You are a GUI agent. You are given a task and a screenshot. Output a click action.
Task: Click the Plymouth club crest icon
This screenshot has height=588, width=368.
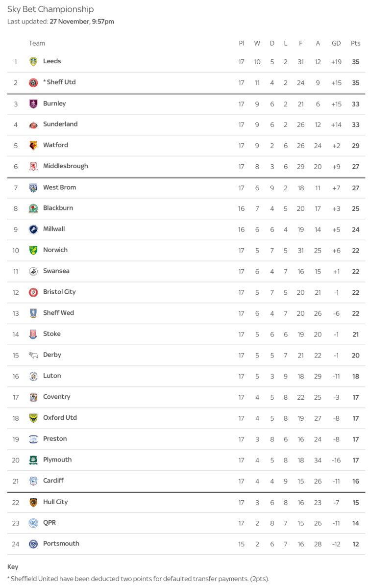[x=33, y=460]
